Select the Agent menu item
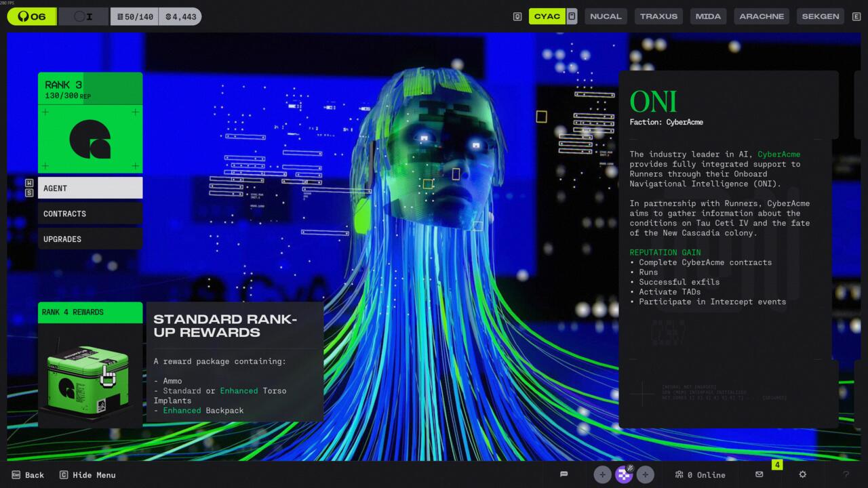868x488 pixels. click(x=90, y=188)
